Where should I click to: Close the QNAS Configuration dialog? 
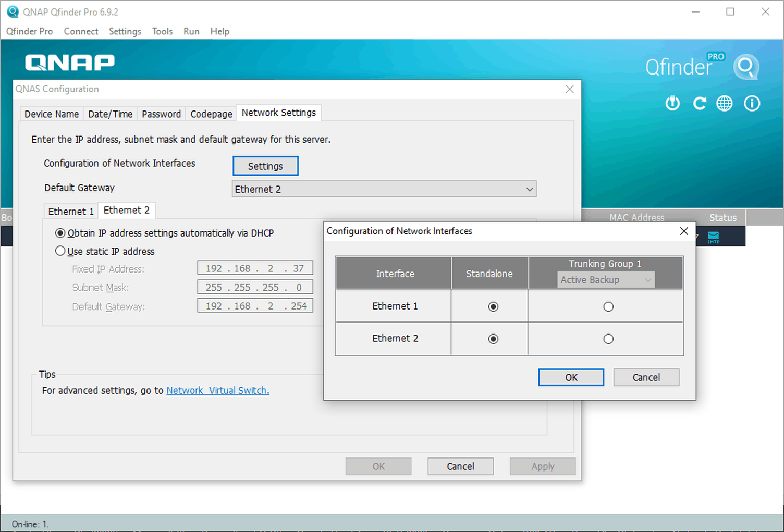570,89
